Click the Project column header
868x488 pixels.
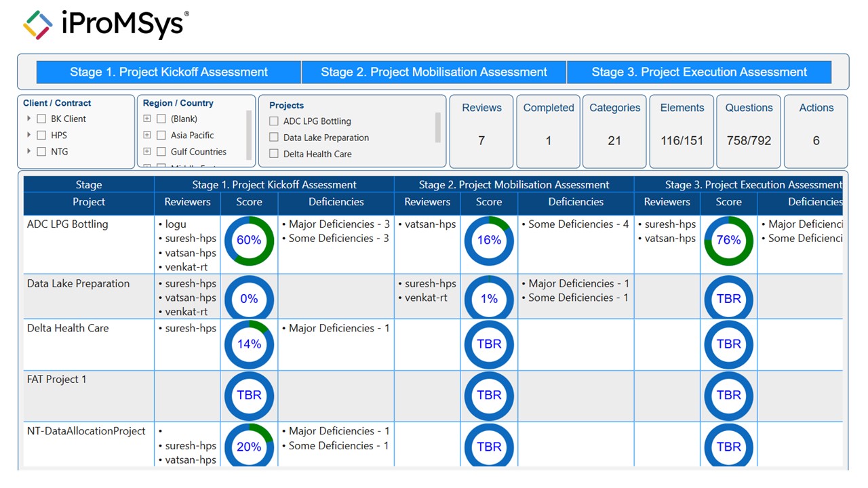pos(89,202)
